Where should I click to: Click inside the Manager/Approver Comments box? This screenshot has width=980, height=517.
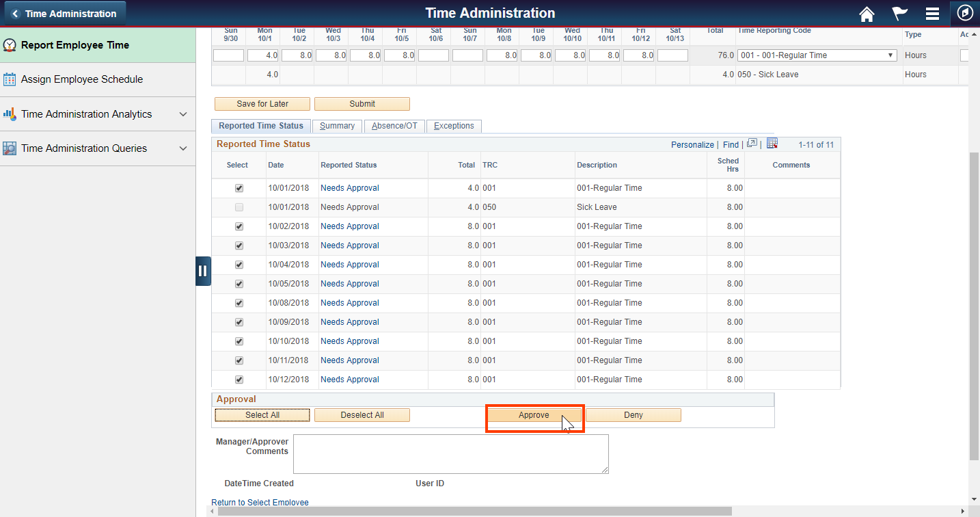click(x=450, y=453)
